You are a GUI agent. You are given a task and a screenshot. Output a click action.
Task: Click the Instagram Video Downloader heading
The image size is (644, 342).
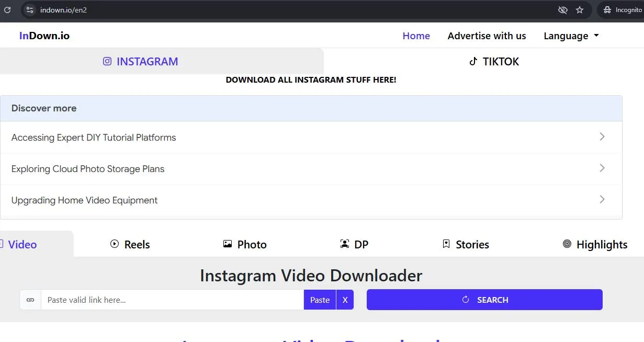coord(311,276)
